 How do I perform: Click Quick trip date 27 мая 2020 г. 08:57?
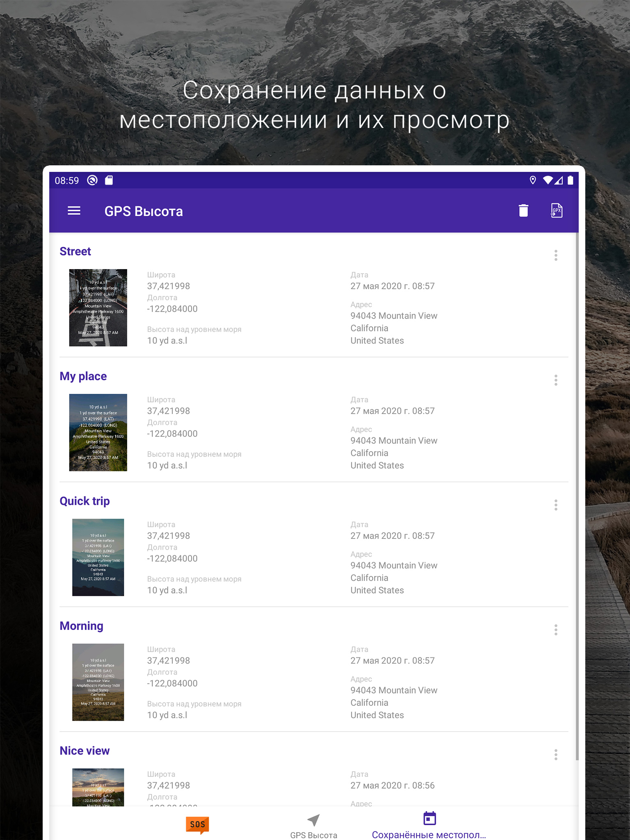coord(393,536)
